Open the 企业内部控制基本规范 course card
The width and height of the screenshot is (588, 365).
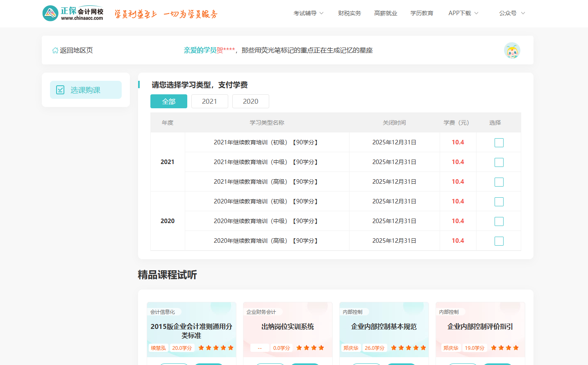[384, 326]
